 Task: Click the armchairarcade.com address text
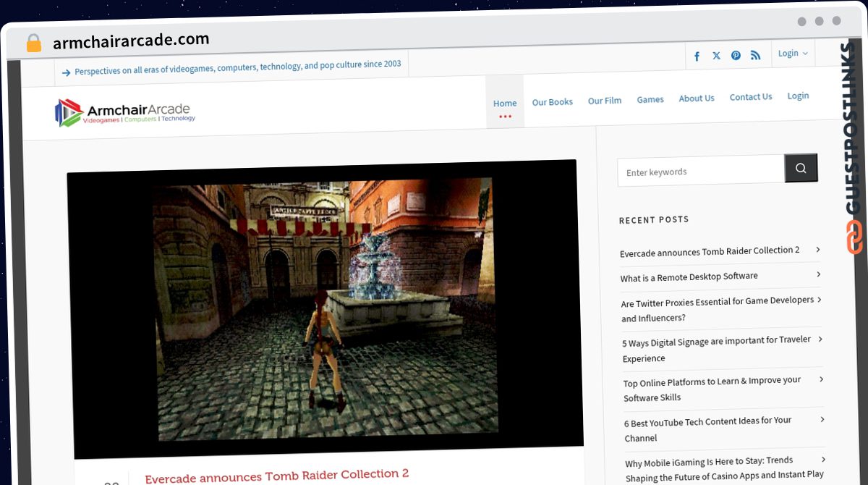131,41
